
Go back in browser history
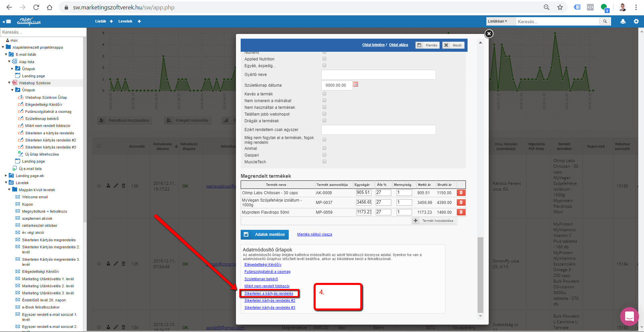[9, 7]
